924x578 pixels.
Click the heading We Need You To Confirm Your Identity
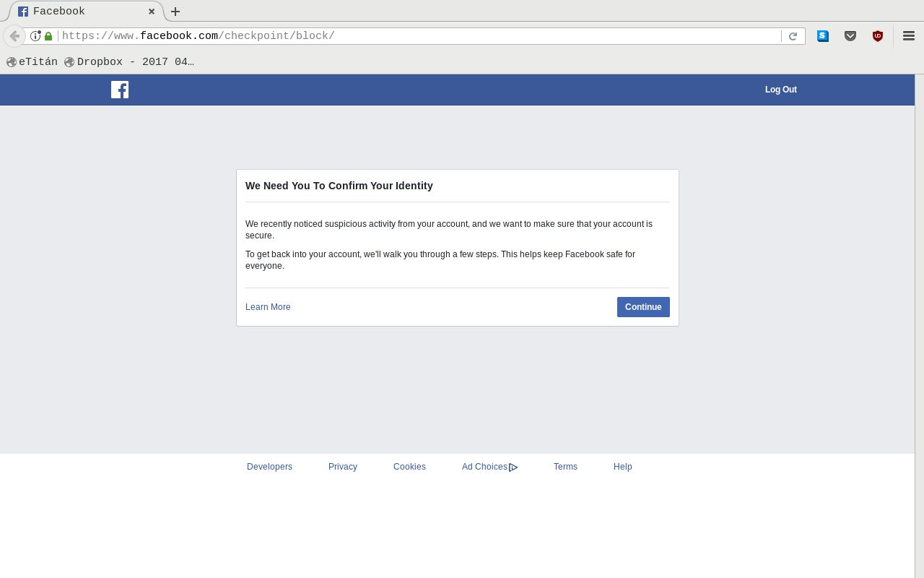tap(339, 186)
